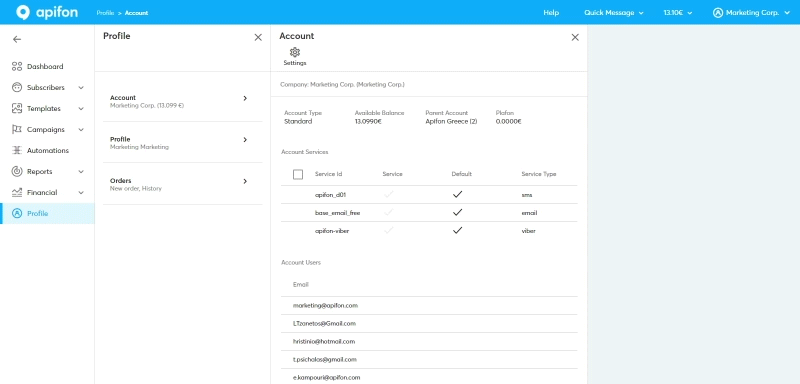Click the Orders row chevron arrow
This screenshot has width=800, height=384.
[245, 181]
